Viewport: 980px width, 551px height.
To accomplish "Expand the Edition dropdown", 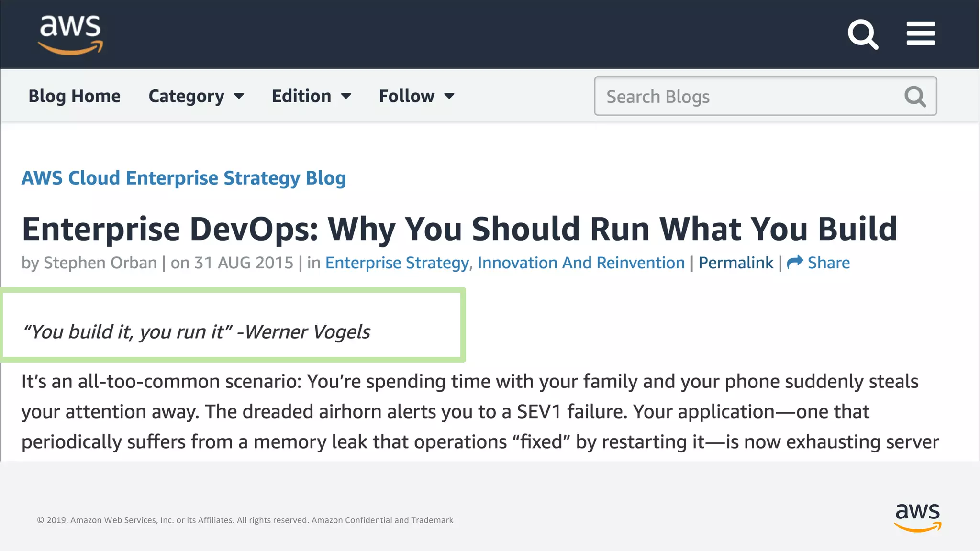I will tap(312, 96).
